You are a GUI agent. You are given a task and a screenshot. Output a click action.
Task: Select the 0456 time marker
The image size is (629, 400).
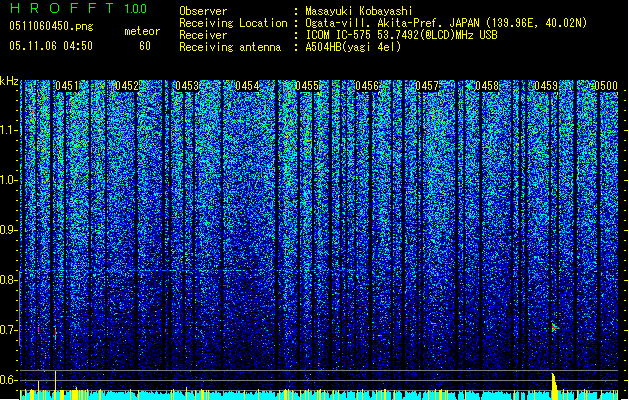[x=367, y=86]
